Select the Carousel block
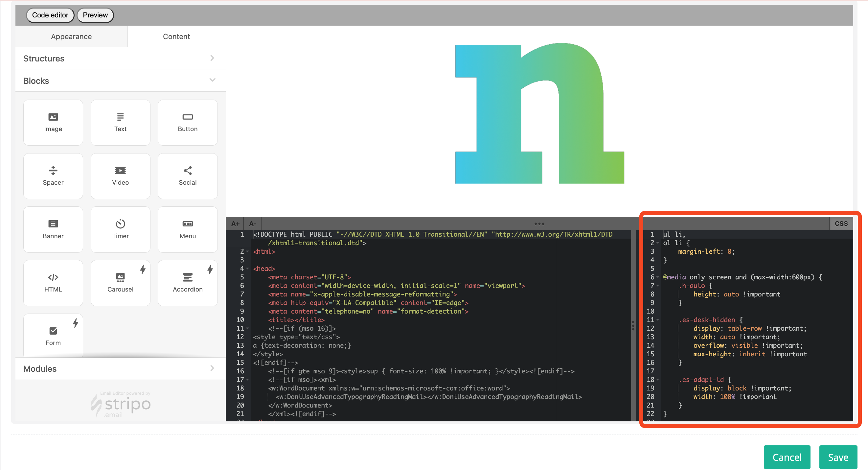 (x=120, y=283)
